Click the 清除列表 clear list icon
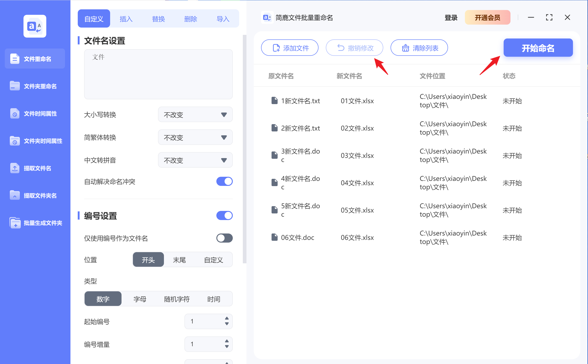 (x=405, y=48)
